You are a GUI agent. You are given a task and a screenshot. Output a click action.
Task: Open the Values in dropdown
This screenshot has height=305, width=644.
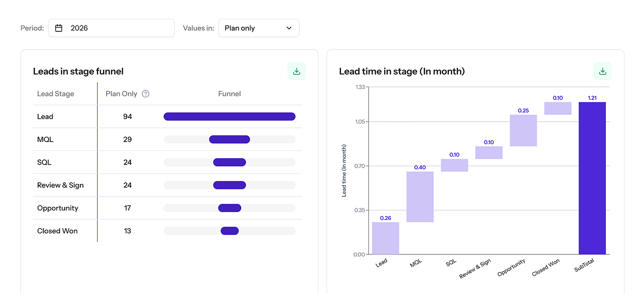(259, 28)
